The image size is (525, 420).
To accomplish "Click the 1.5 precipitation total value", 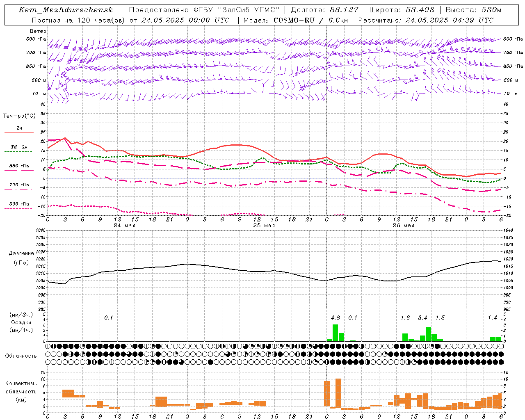I will [x=440, y=317].
